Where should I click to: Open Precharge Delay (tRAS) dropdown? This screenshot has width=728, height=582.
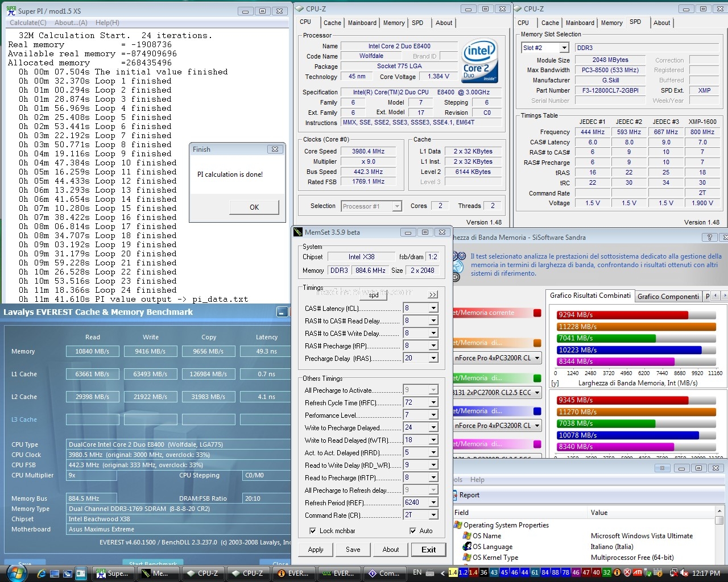coord(433,358)
